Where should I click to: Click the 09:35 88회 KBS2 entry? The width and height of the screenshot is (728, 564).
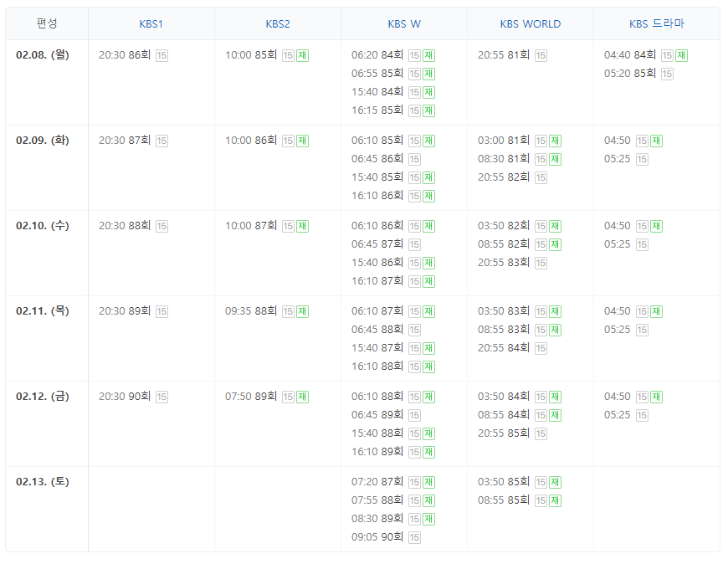pyautogui.click(x=251, y=311)
